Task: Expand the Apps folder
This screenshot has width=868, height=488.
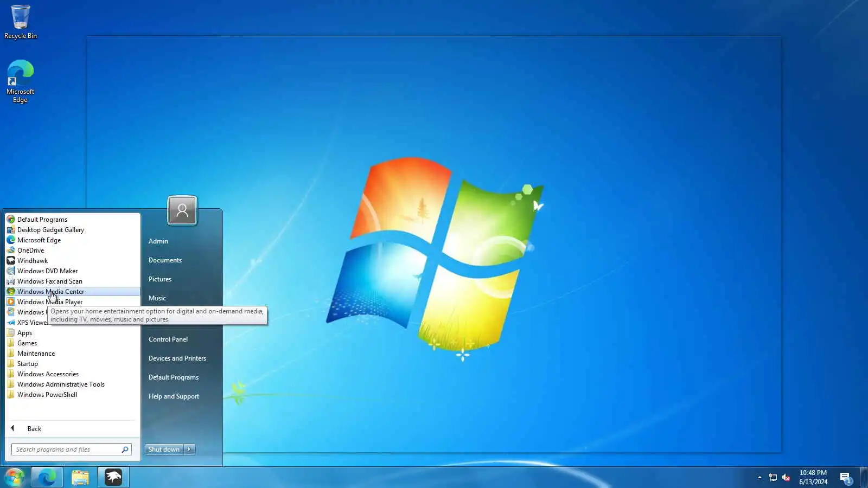Action: point(73,333)
